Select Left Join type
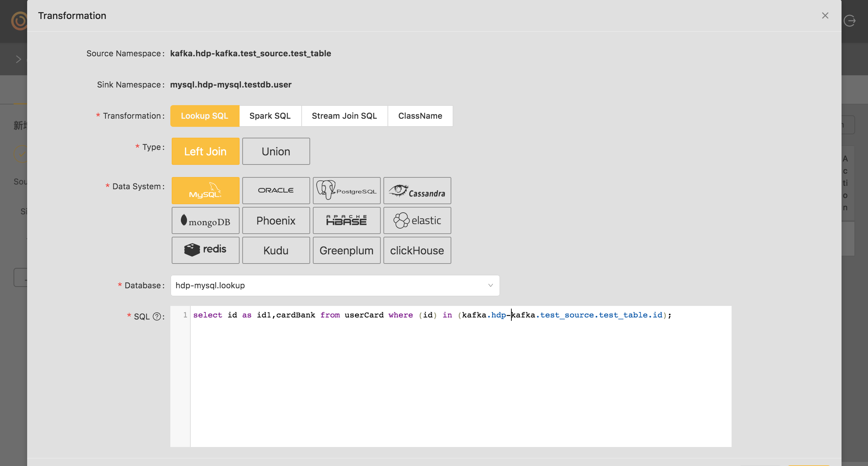The height and width of the screenshot is (466, 868). pos(205,151)
